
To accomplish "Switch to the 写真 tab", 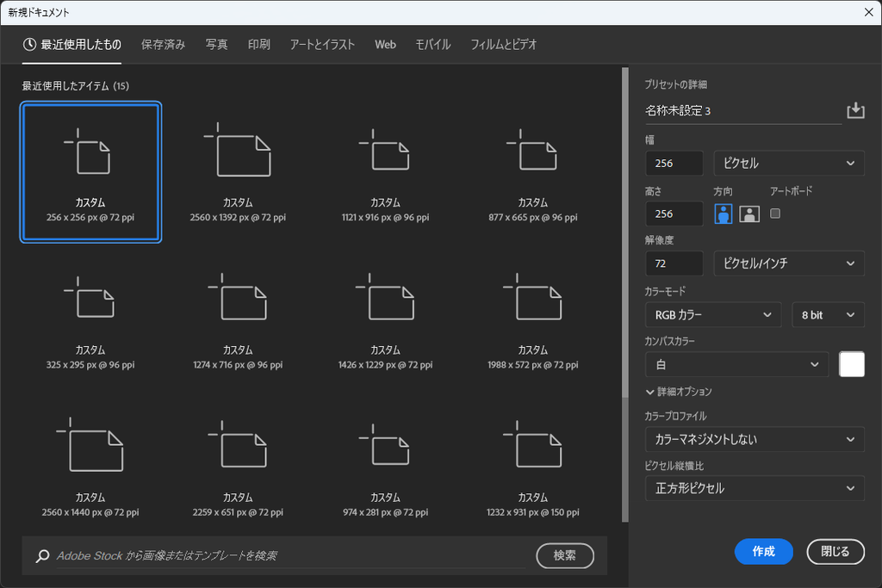I will 216,45.
